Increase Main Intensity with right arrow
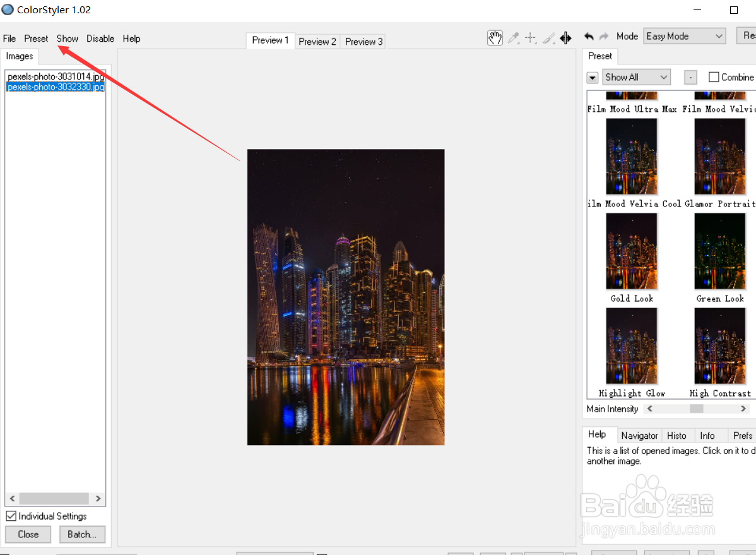Screen dimensions: 756x555 click(743, 409)
